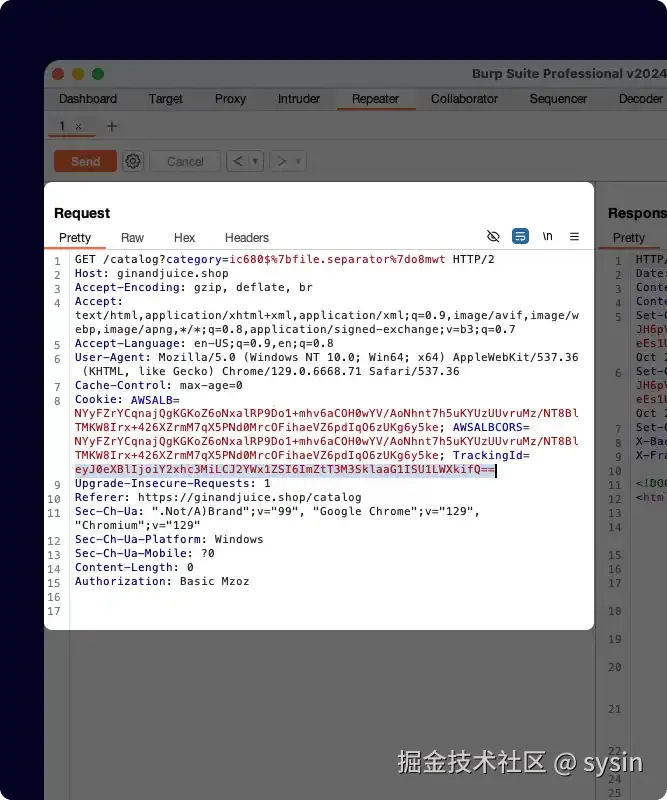Open the Proxy tab
The image size is (667, 800).
tap(230, 98)
